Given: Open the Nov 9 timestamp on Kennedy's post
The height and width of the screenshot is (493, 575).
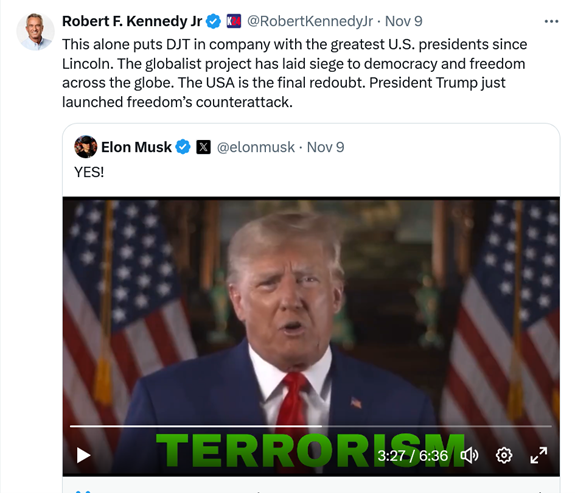Looking at the screenshot, I should (x=403, y=21).
